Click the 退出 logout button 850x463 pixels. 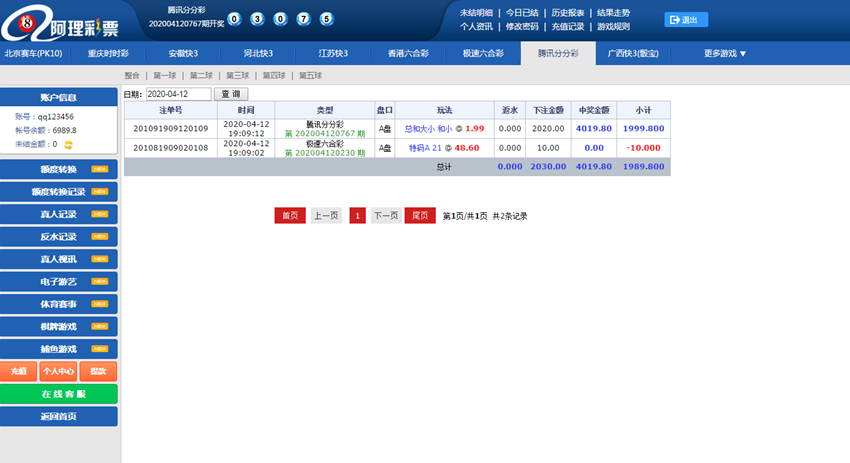pyautogui.click(x=687, y=19)
